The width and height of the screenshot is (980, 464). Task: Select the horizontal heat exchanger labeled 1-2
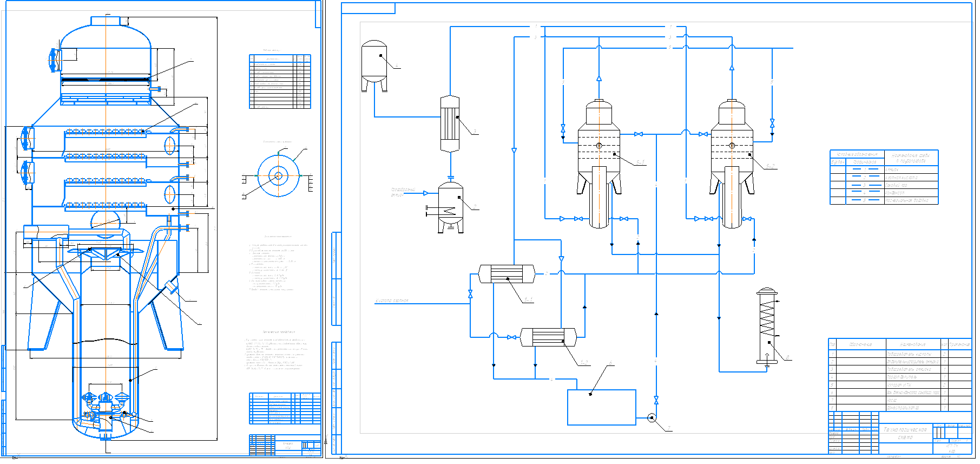tap(548, 337)
